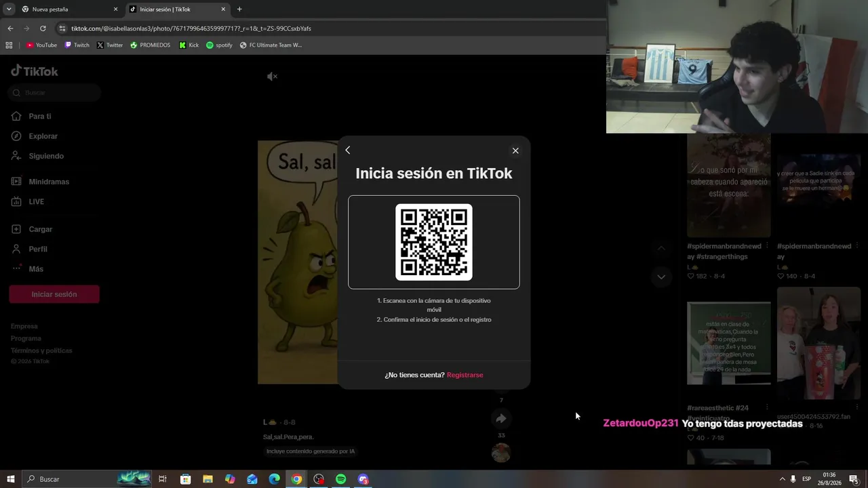868x488 pixels.
Task: Like the video with 140 likes
Action: point(781,277)
